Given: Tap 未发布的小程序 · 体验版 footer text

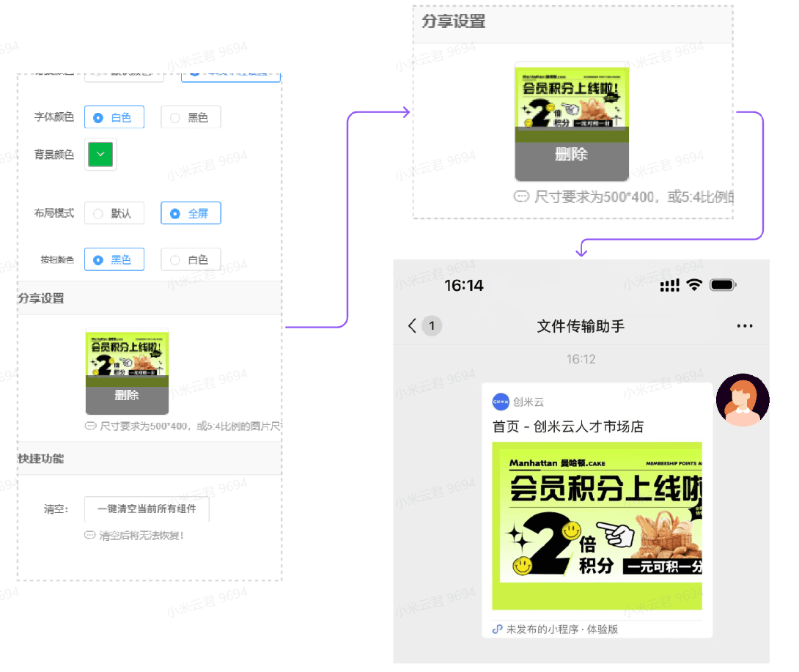Looking at the screenshot, I should pos(561,629).
